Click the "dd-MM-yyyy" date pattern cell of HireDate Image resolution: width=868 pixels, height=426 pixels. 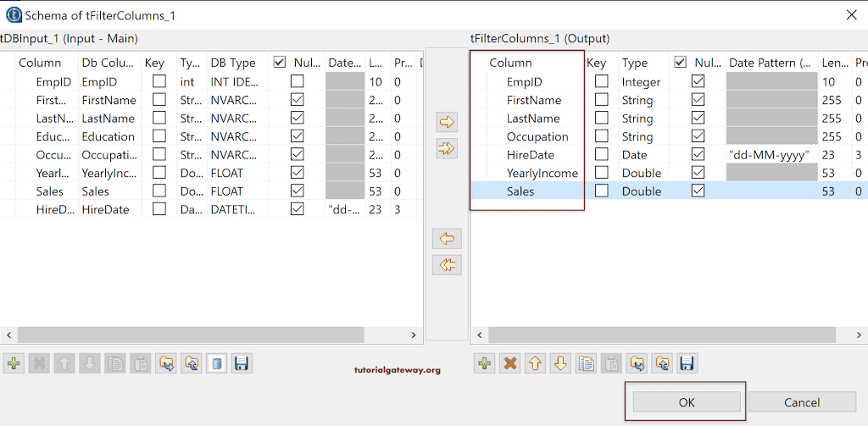tap(771, 155)
